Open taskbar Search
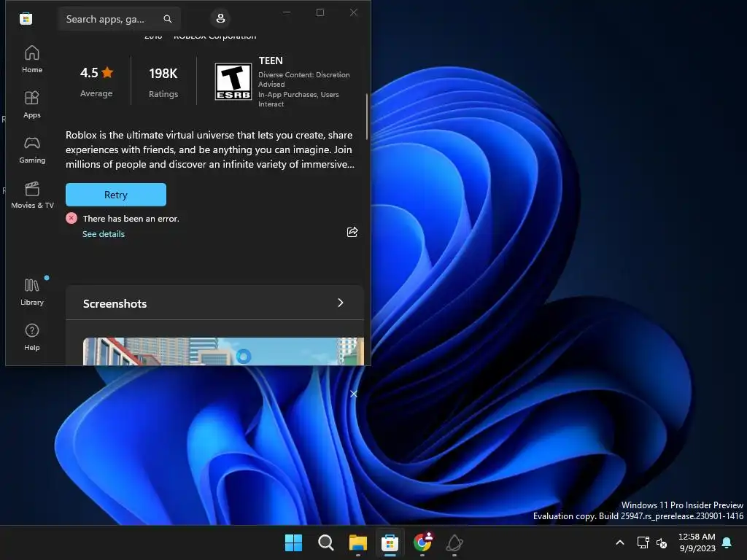 [326, 542]
